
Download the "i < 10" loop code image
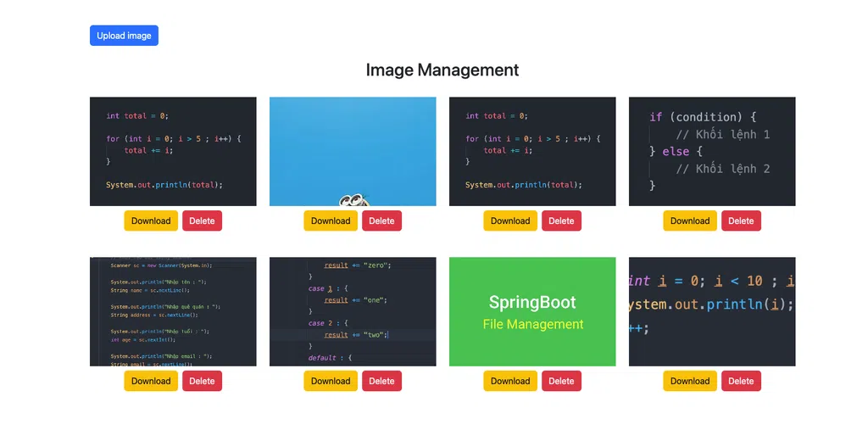click(690, 381)
